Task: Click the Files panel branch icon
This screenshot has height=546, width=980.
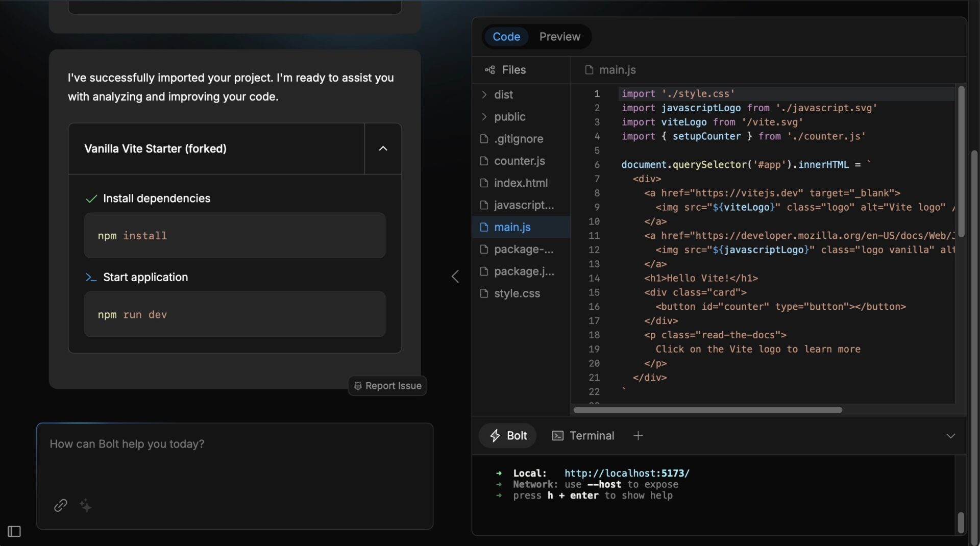Action: [489, 70]
